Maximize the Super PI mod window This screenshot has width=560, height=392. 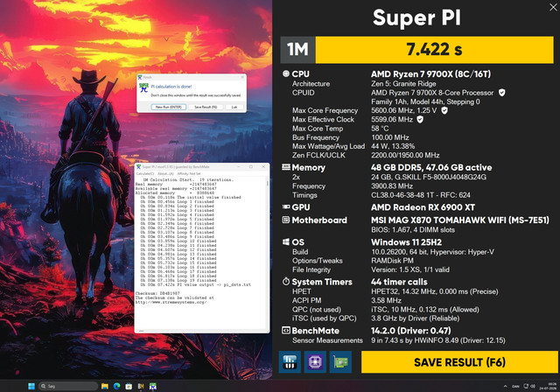point(251,167)
